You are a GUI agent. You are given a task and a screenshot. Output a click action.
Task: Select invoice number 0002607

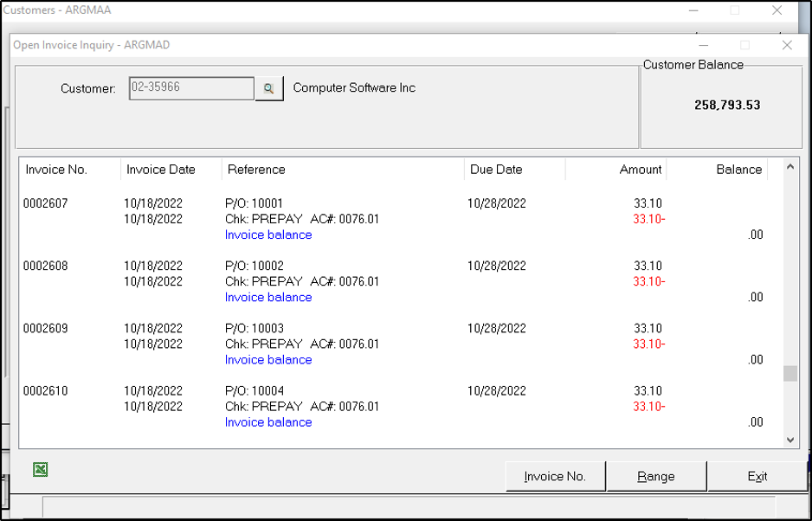coord(46,203)
